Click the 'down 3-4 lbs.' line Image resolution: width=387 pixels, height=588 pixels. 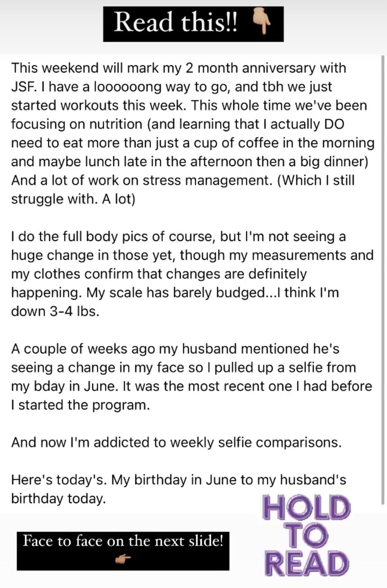(56, 311)
